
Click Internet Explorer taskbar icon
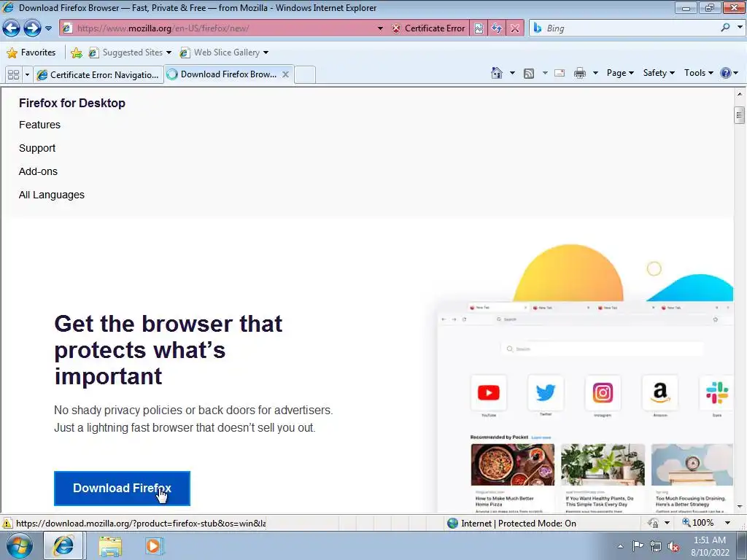pos(63,545)
